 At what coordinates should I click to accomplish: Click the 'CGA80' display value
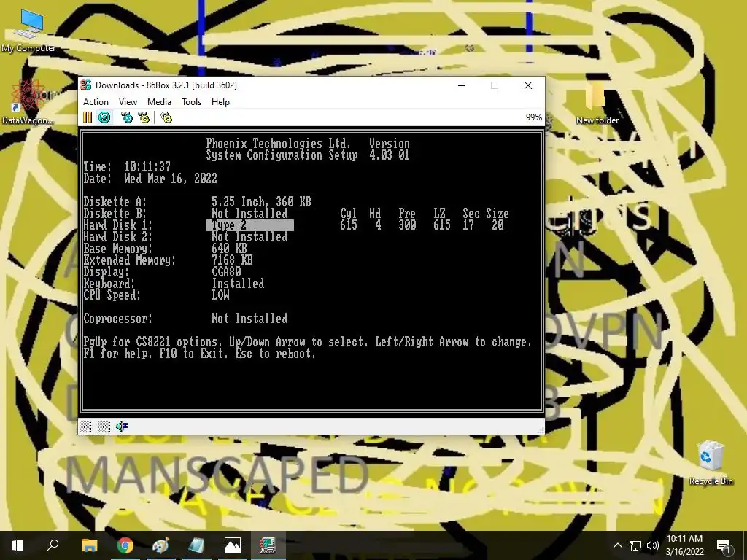click(226, 272)
